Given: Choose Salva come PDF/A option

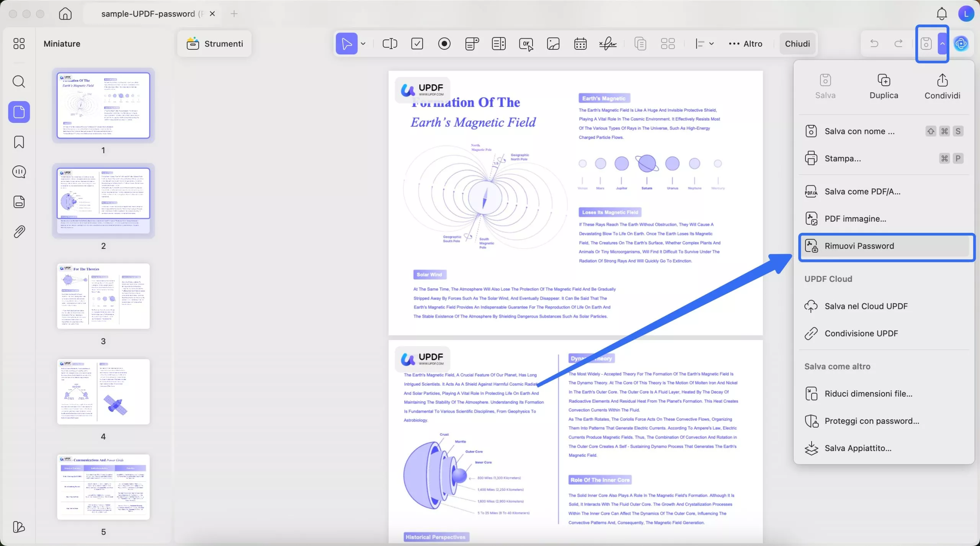Looking at the screenshot, I should tap(862, 191).
